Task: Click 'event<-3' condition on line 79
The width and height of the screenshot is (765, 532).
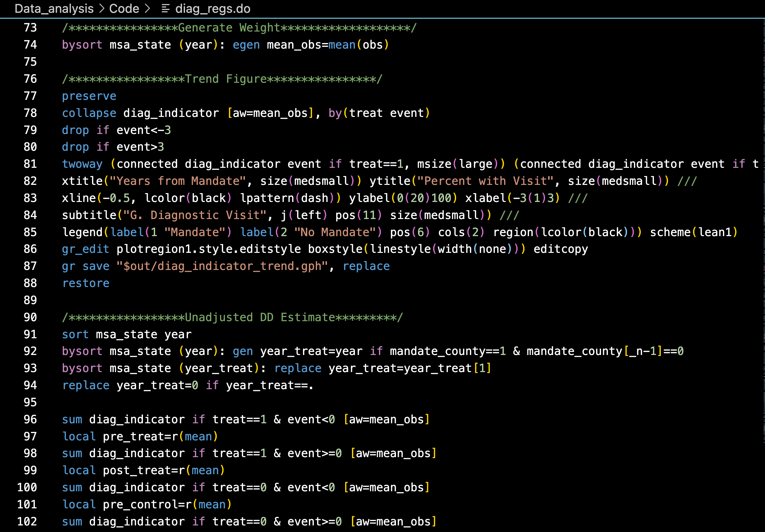Action: [x=144, y=130]
